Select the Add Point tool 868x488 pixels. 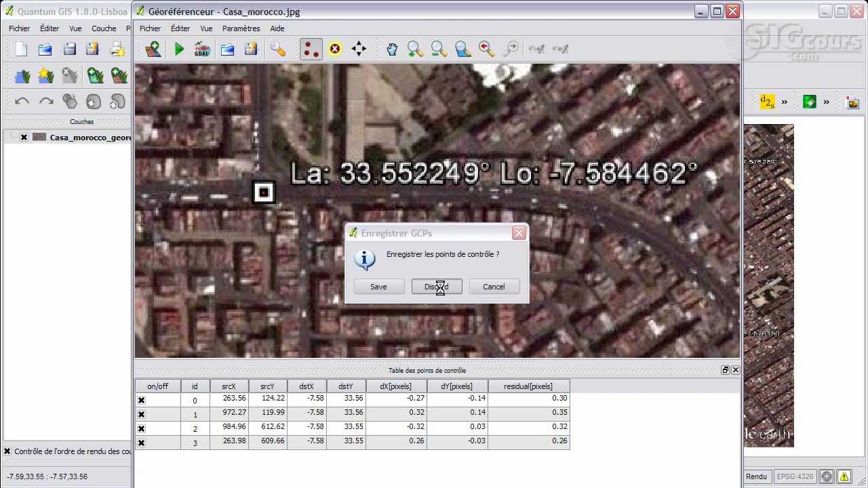311,49
